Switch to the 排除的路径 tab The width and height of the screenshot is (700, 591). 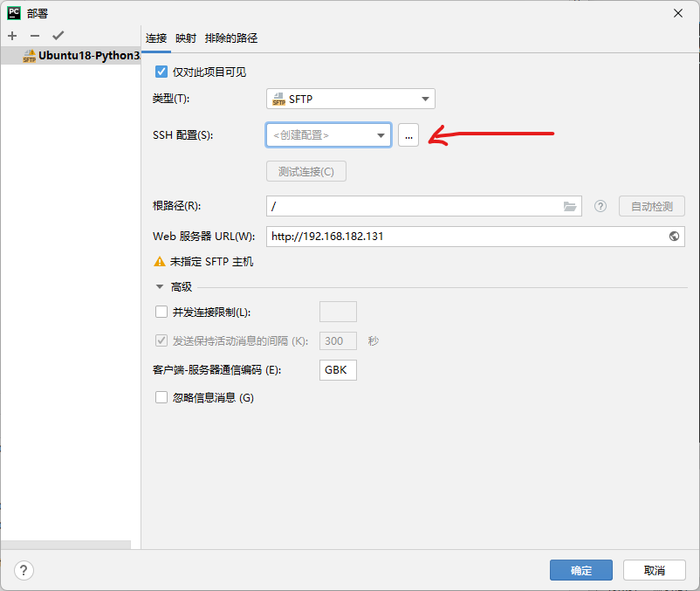pyautogui.click(x=231, y=38)
